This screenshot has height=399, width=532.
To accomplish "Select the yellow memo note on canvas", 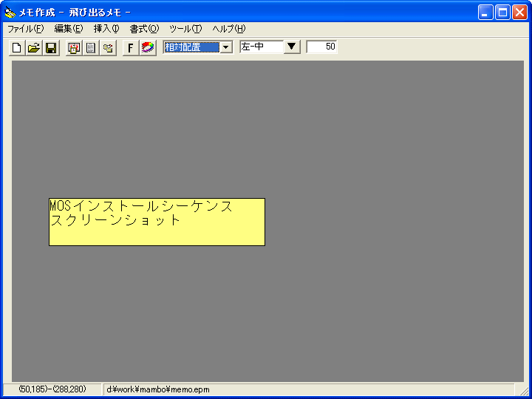I will tap(157, 222).
